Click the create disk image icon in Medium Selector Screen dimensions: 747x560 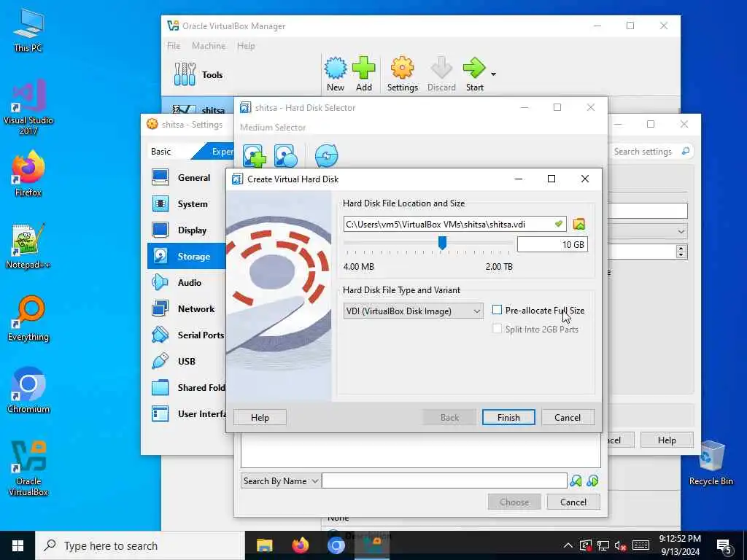[x=285, y=156]
